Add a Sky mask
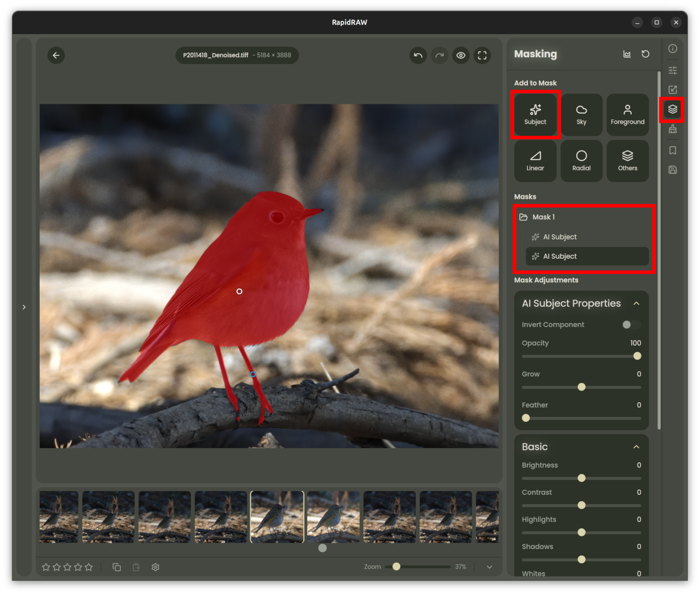The height and width of the screenshot is (594, 700). tap(582, 115)
